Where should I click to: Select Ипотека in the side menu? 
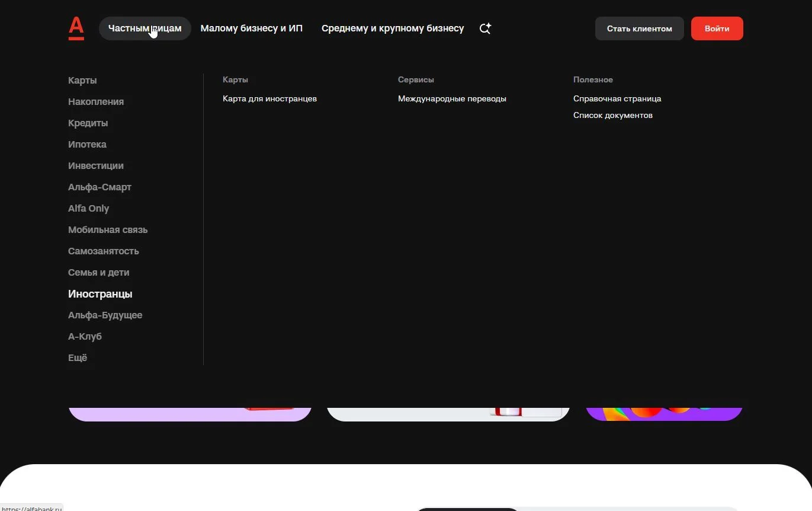click(x=88, y=145)
